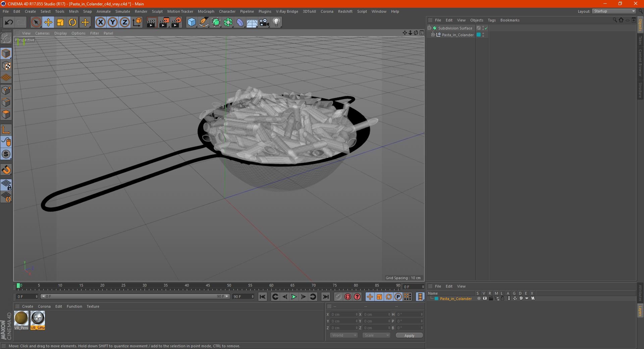Screen dimensions: 644x349
Task: Switch to Points mode
Action: (6, 90)
